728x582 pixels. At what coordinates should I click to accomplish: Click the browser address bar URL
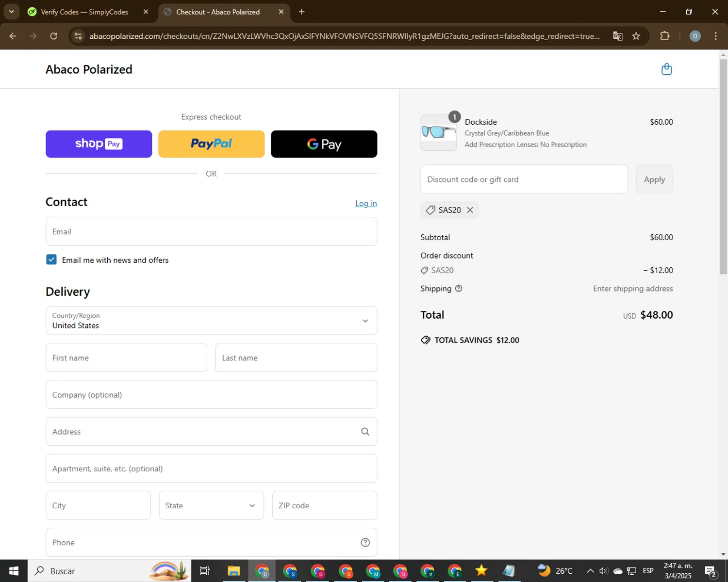tap(344, 36)
